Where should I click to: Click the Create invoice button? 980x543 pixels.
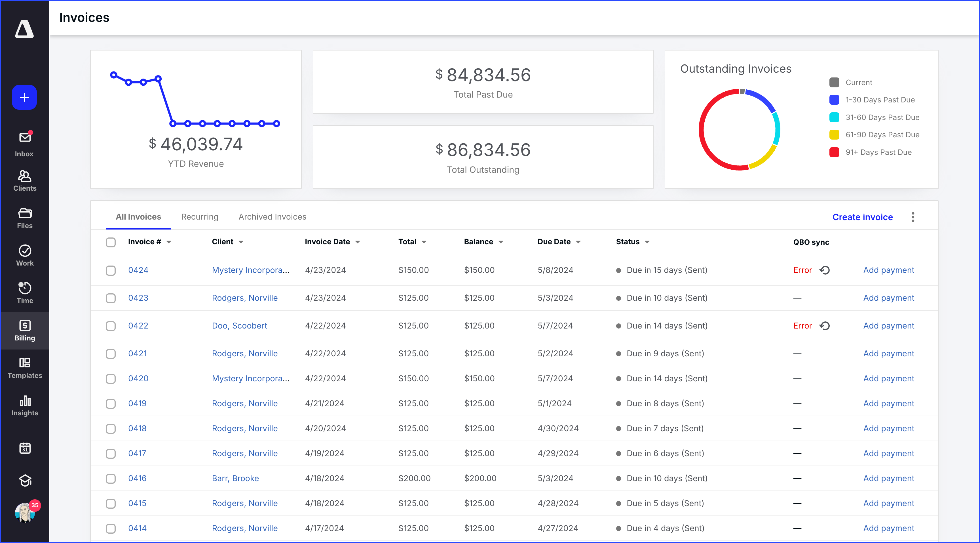coord(862,216)
